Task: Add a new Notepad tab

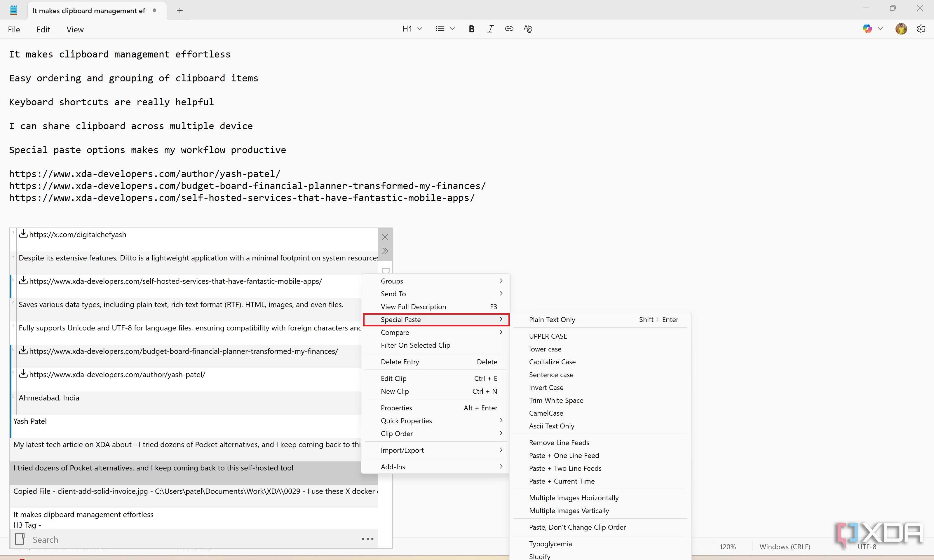Action: [180, 10]
